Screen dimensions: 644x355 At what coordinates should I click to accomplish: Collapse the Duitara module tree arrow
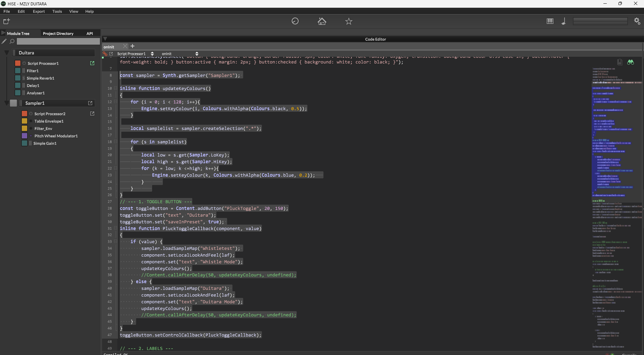pos(6,53)
